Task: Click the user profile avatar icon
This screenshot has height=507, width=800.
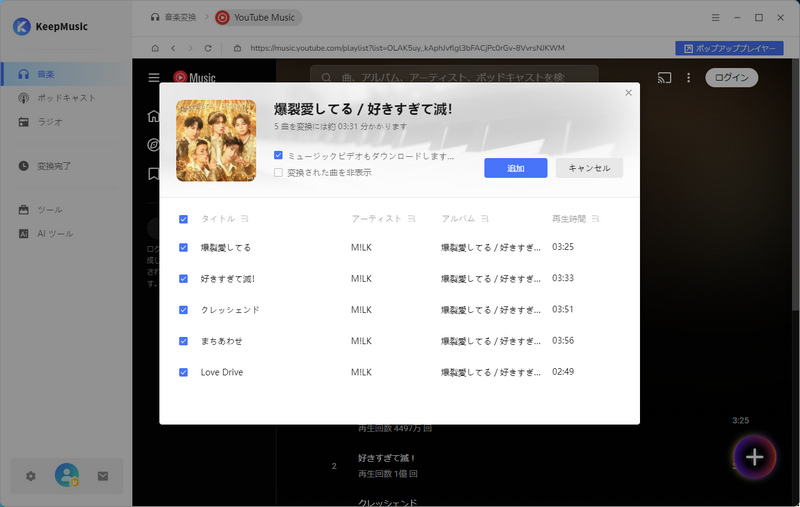Action: click(x=67, y=475)
